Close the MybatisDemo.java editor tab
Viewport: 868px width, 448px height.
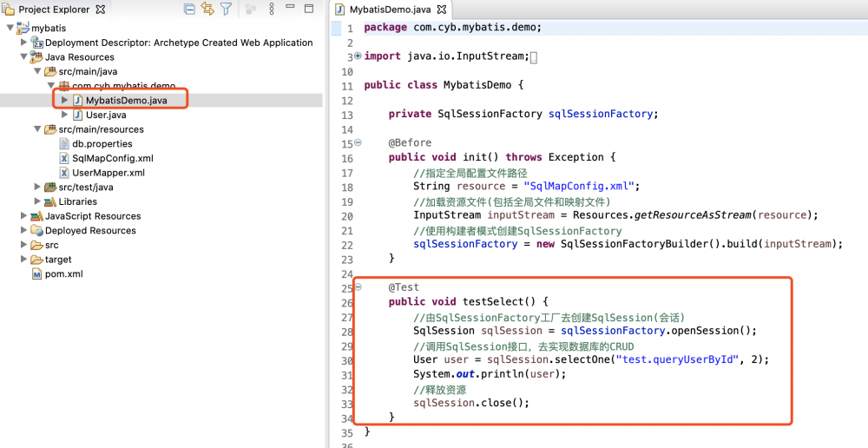tap(441, 10)
